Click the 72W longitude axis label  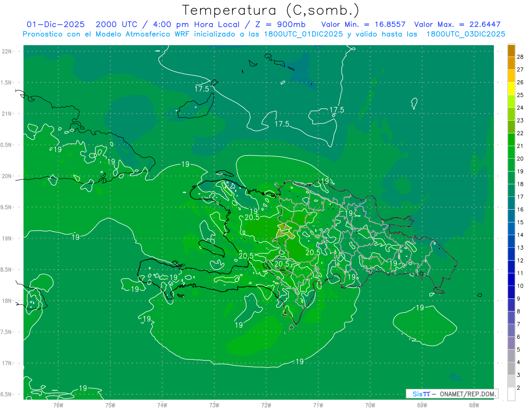(x=266, y=405)
